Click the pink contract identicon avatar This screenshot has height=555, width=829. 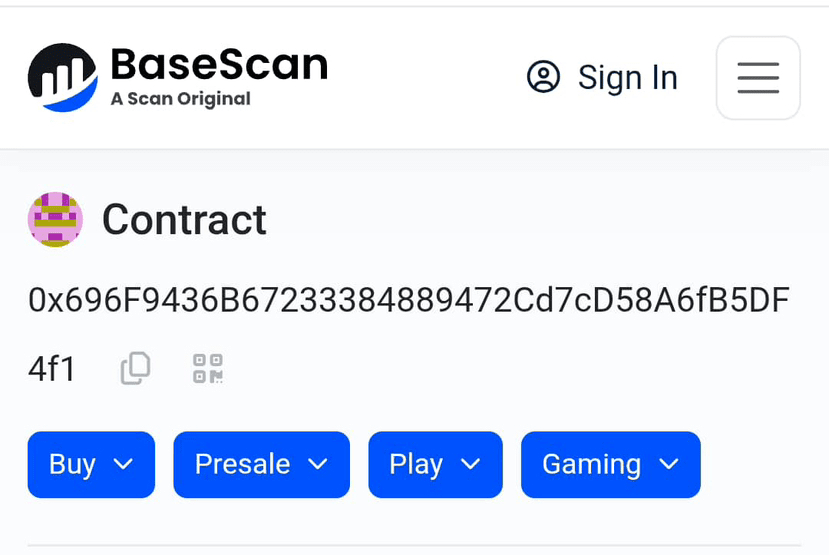click(55, 219)
